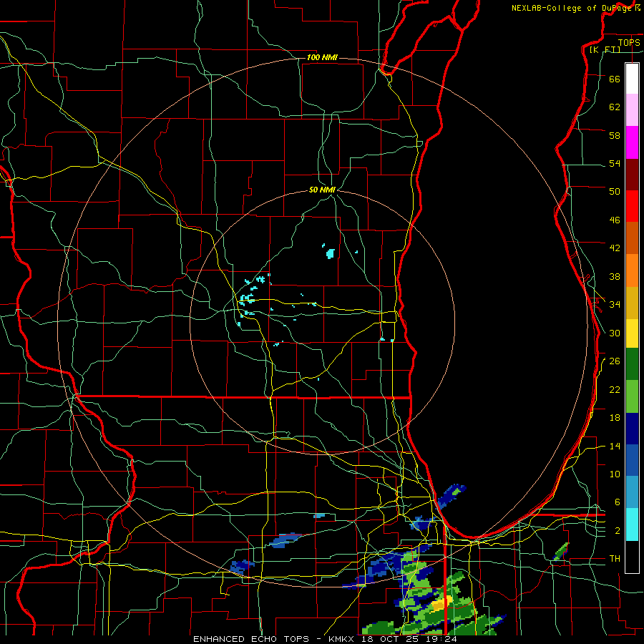Select the dark red (maroon) legend swatch
The height and width of the screenshot is (644, 644).
pos(632,175)
